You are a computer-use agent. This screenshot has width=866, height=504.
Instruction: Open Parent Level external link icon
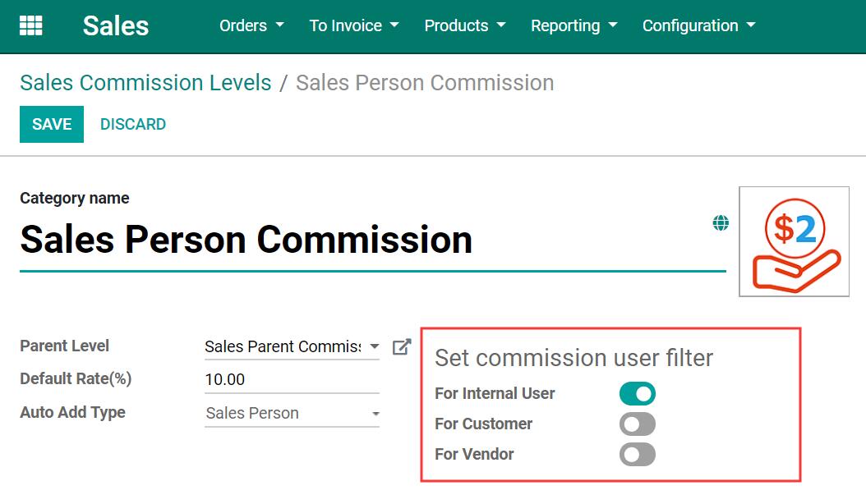click(402, 346)
